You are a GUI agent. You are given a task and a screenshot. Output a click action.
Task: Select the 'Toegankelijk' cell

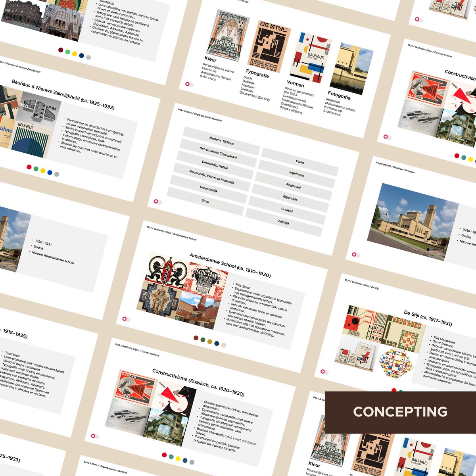click(209, 189)
